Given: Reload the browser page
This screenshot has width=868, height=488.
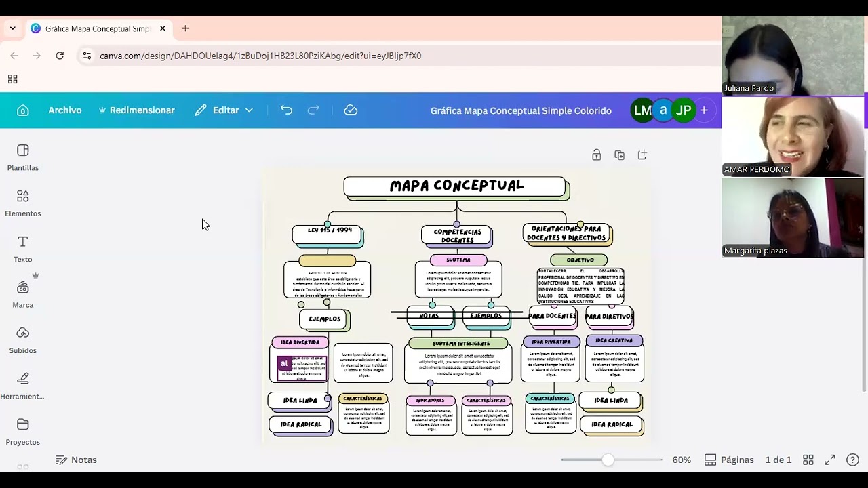Looking at the screenshot, I should click(60, 56).
